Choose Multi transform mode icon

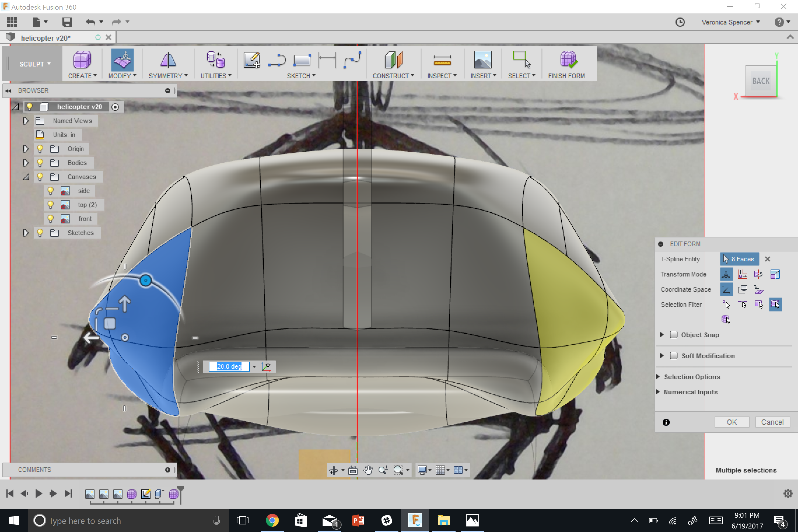tap(726, 274)
